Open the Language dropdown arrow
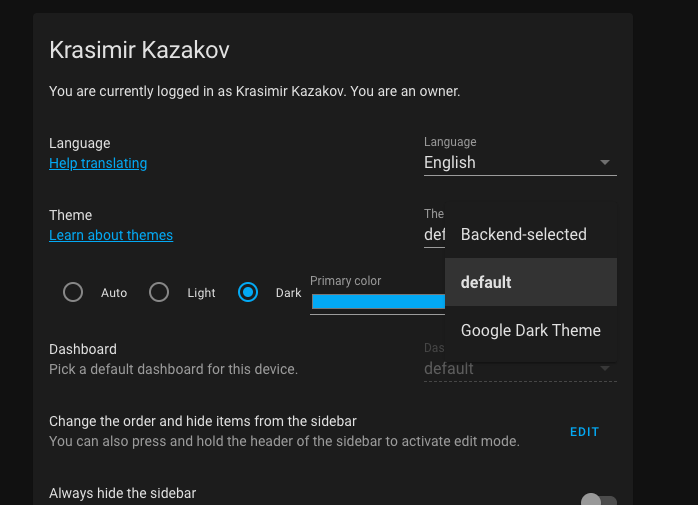The width and height of the screenshot is (698, 505). coord(605,163)
